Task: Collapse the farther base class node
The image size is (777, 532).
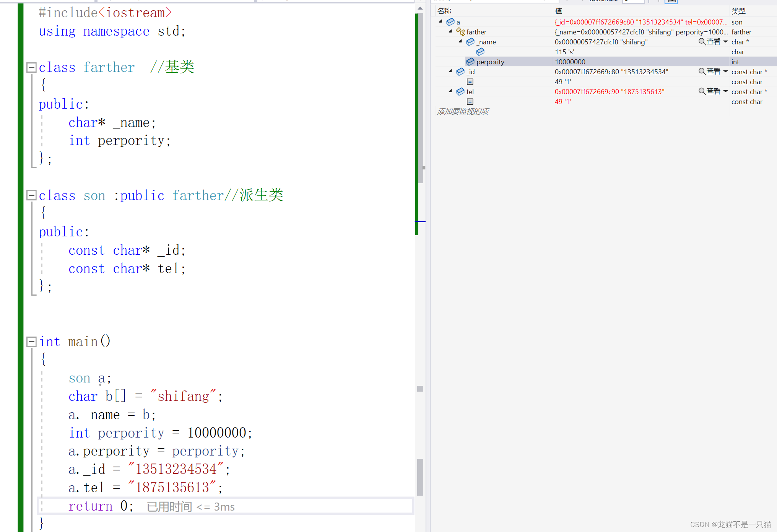Action: (x=450, y=32)
